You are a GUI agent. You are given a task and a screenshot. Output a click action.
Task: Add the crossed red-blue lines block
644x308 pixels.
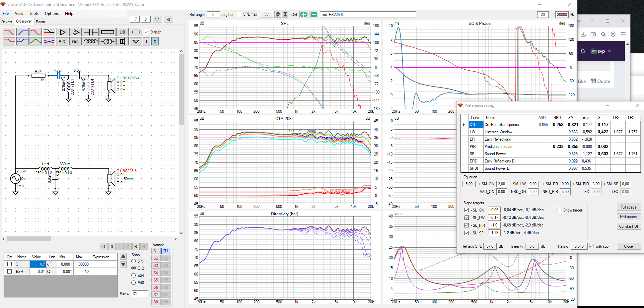(x=49, y=41)
